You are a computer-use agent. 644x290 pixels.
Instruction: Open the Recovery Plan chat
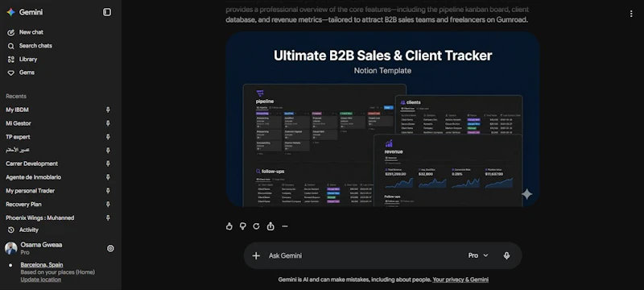[23, 204]
